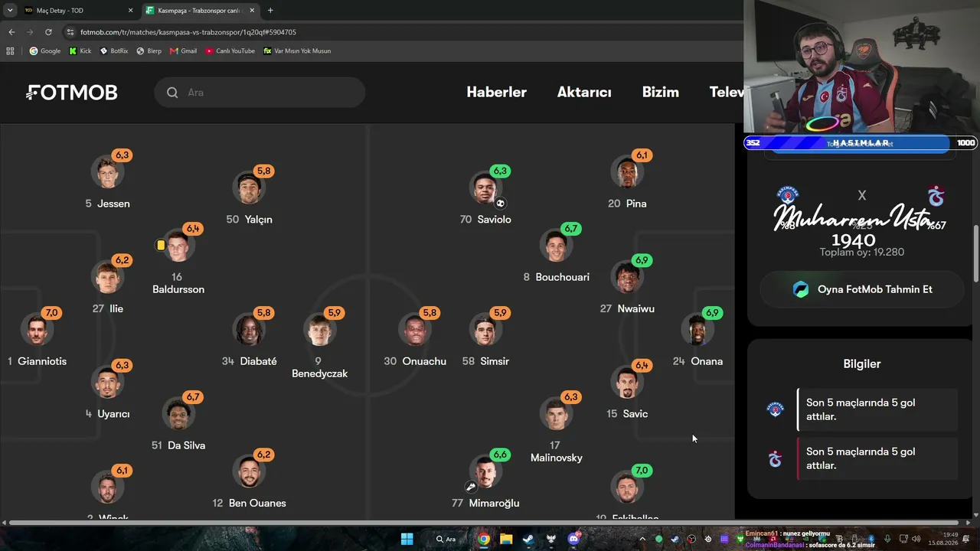Open the Gmail bookmark

(184, 51)
